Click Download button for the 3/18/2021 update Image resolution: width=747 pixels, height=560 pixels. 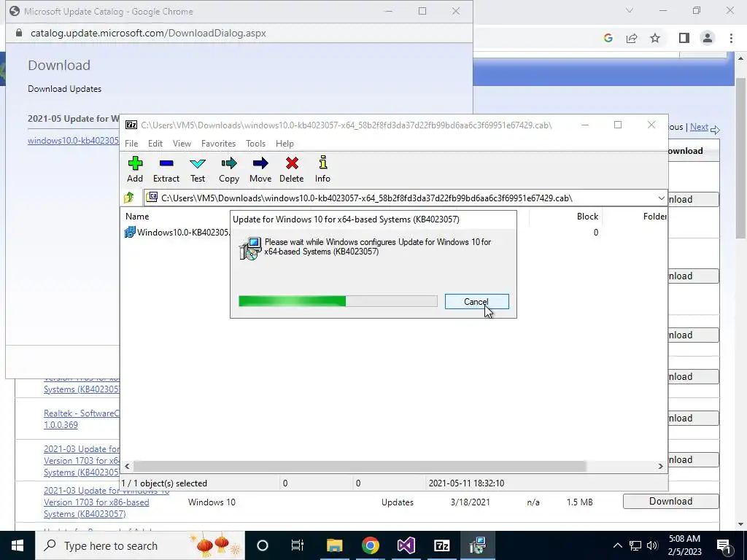(670, 501)
